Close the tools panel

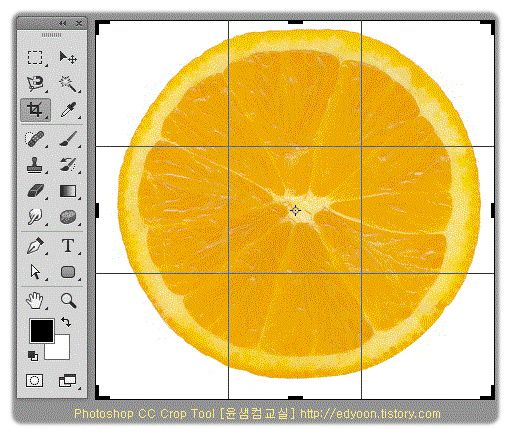[x=79, y=23]
